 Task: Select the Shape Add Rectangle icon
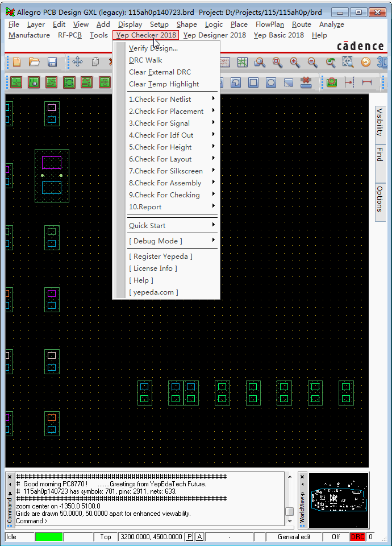[253, 82]
